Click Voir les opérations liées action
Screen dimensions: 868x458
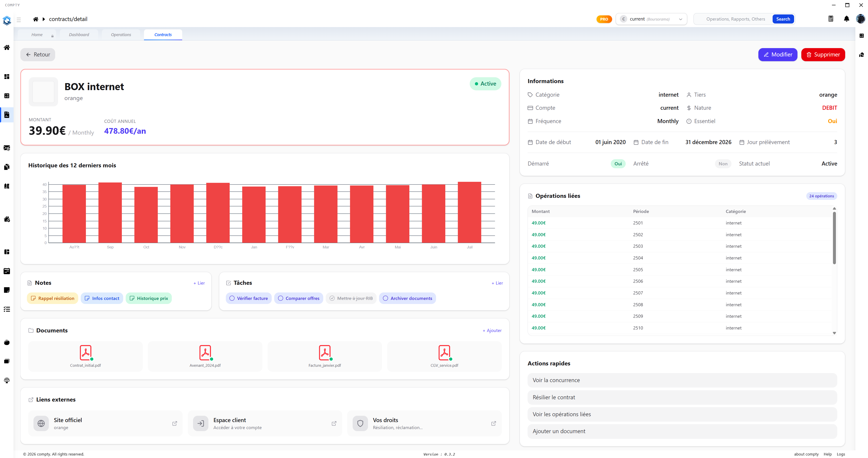(x=682, y=415)
